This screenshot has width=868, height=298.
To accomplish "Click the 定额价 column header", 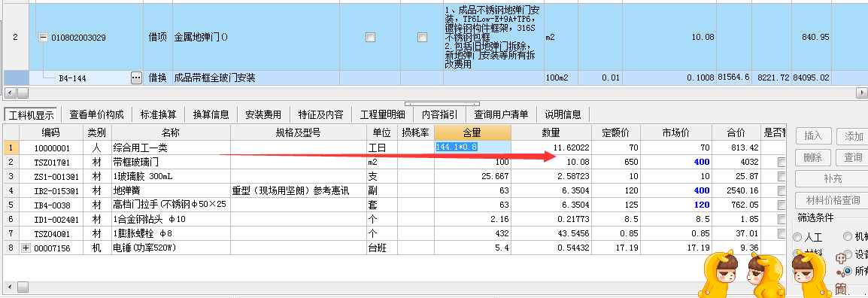I will point(615,133).
